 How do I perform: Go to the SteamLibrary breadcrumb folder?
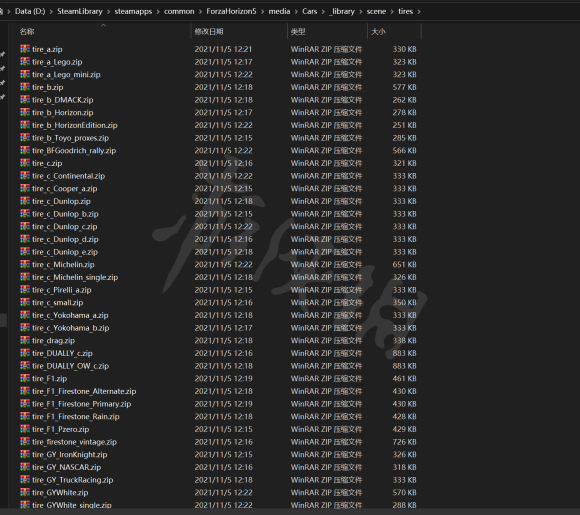click(80, 11)
